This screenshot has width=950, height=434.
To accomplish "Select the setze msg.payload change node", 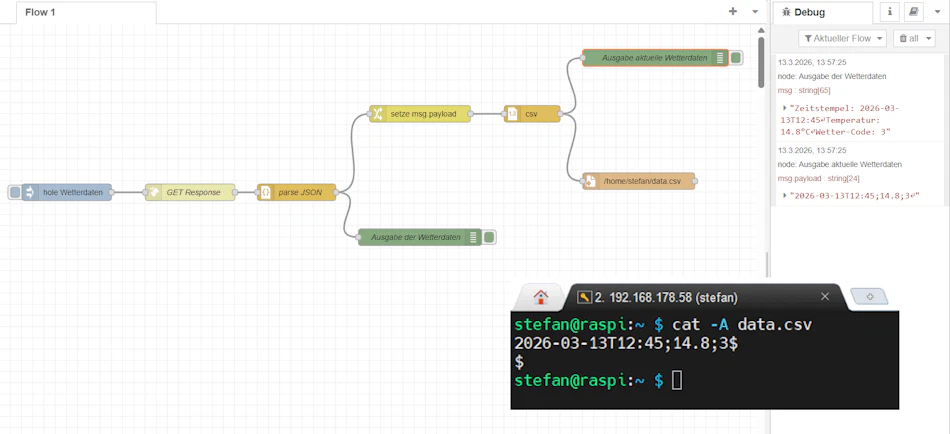I will [x=419, y=114].
